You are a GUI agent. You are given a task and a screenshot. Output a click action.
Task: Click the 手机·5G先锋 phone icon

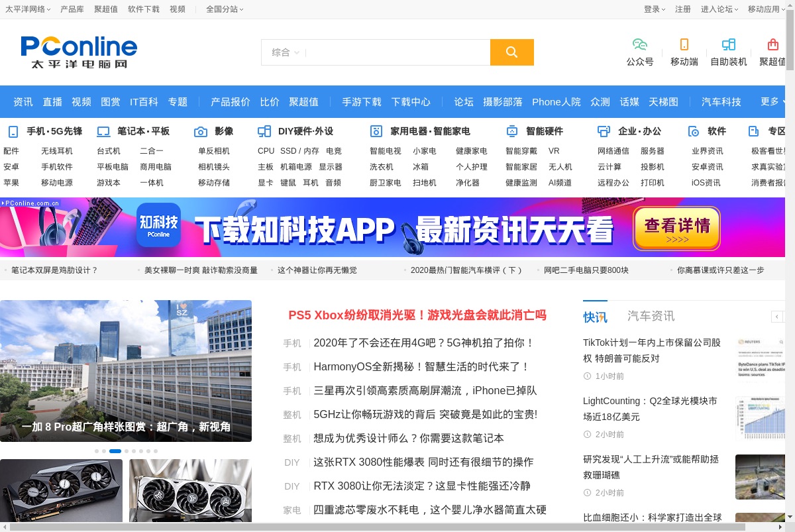(x=13, y=131)
